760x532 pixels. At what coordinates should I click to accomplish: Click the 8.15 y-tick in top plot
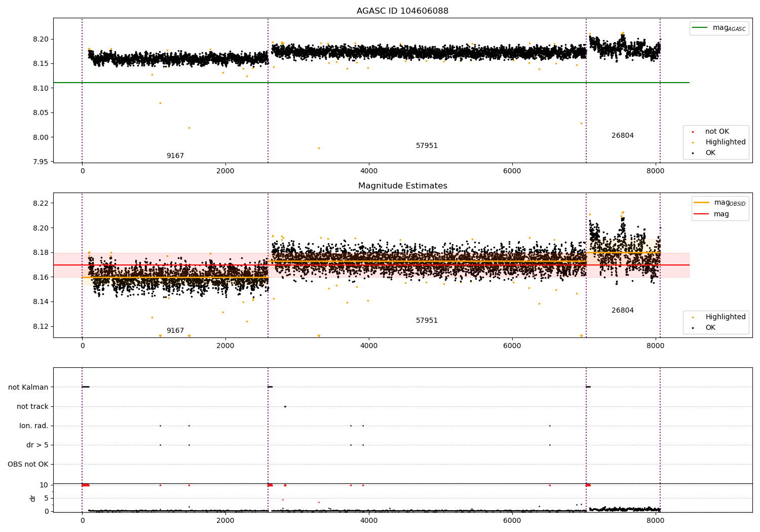(41, 63)
